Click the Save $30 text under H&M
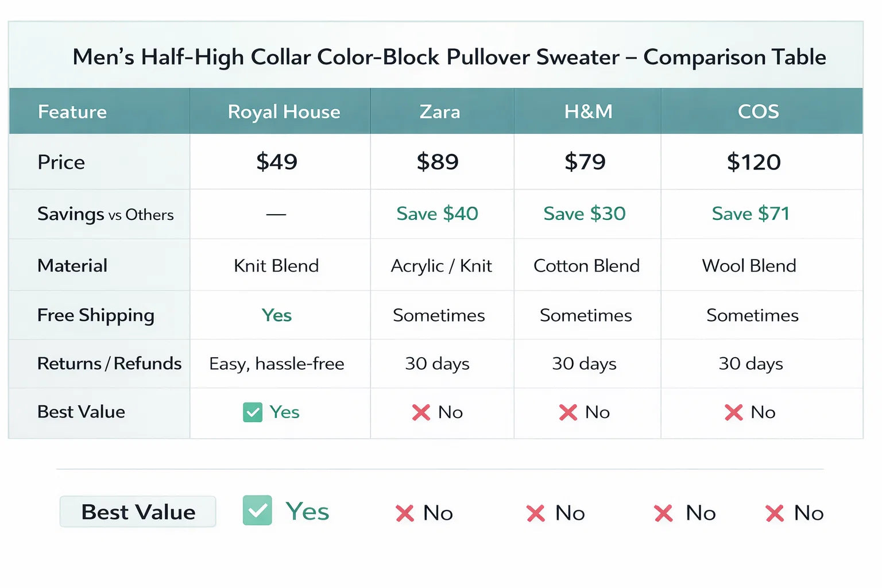Viewport: 882px width, 588px height. pos(585,214)
